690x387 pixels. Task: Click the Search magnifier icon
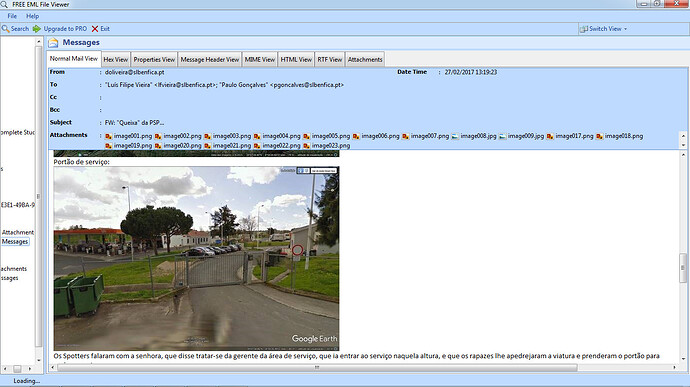coord(5,29)
